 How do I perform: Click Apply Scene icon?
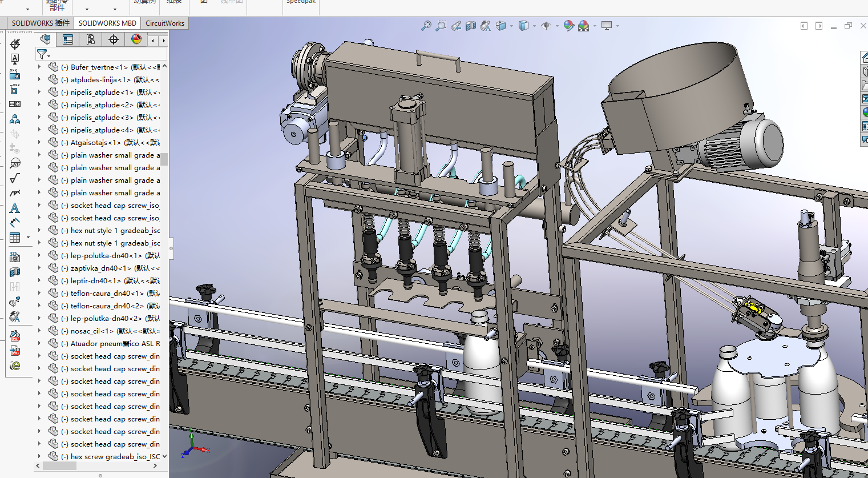click(x=583, y=26)
